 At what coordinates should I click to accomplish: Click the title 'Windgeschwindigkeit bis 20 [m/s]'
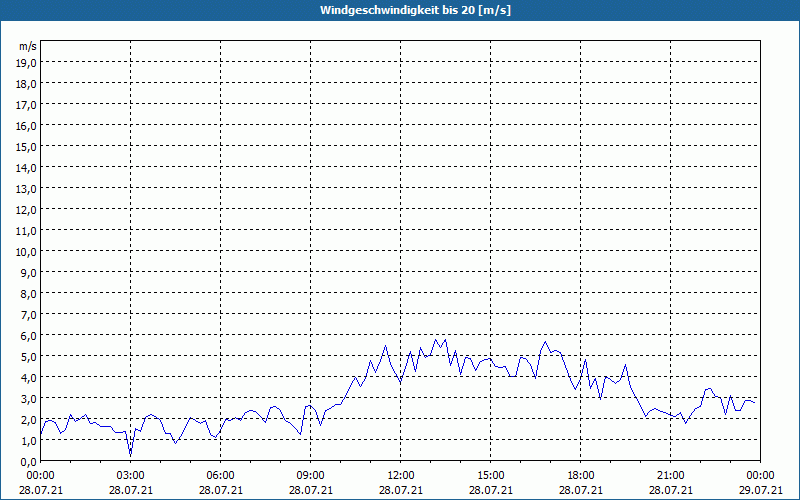pos(415,10)
